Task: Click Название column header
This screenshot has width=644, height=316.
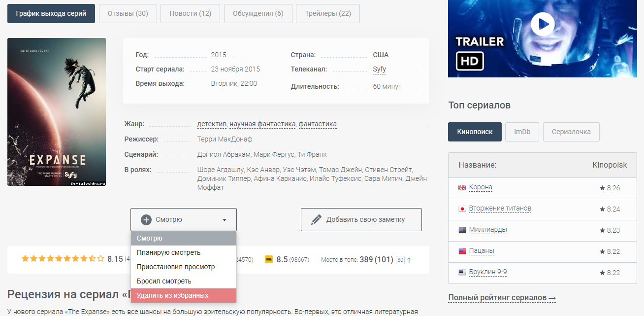Action: pos(477,165)
